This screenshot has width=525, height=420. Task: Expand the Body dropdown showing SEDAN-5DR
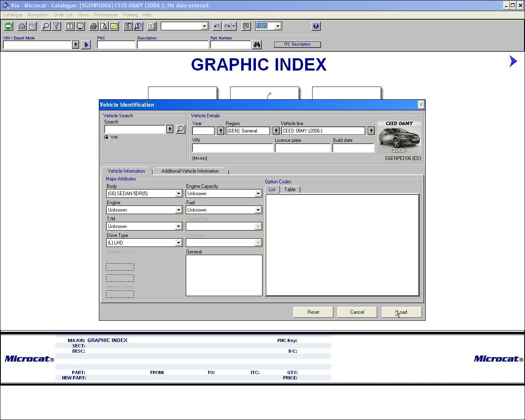178,194
